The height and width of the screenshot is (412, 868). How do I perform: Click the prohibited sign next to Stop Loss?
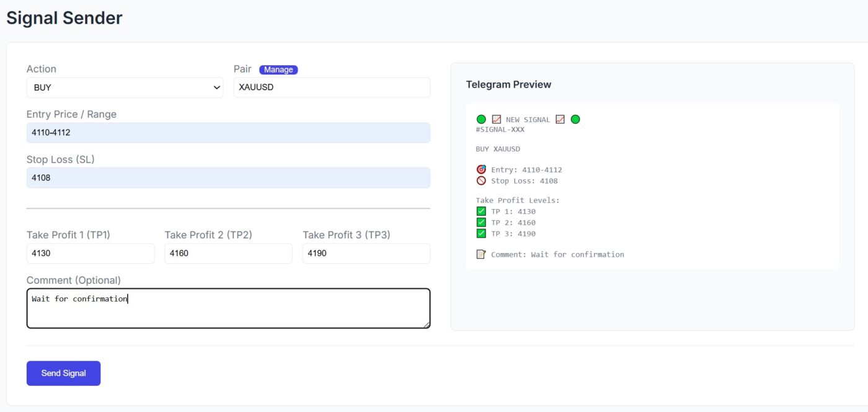coord(480,181)
